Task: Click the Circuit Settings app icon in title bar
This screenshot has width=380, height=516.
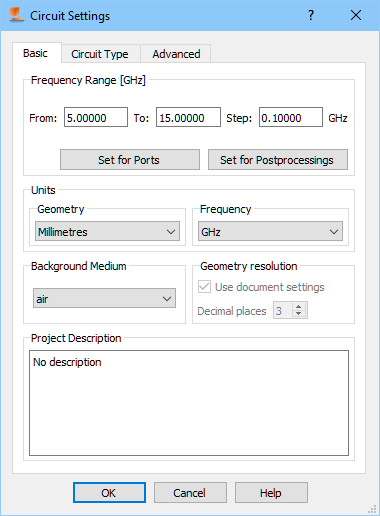Action: point(16,15)
